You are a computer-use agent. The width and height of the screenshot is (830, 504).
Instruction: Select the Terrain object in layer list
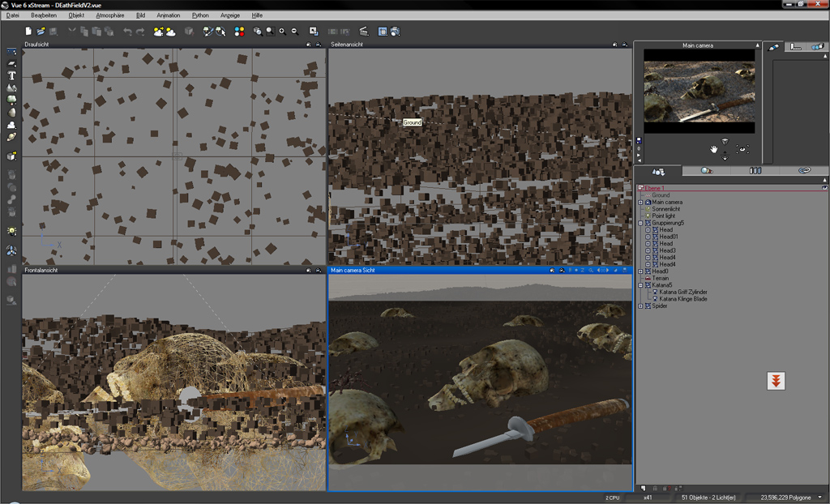click(661, 278)
